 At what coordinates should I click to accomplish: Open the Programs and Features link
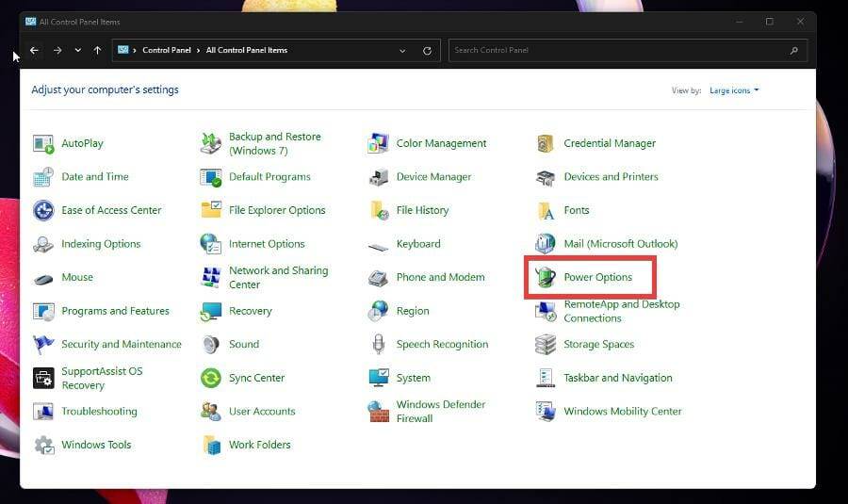click(115, 311)
